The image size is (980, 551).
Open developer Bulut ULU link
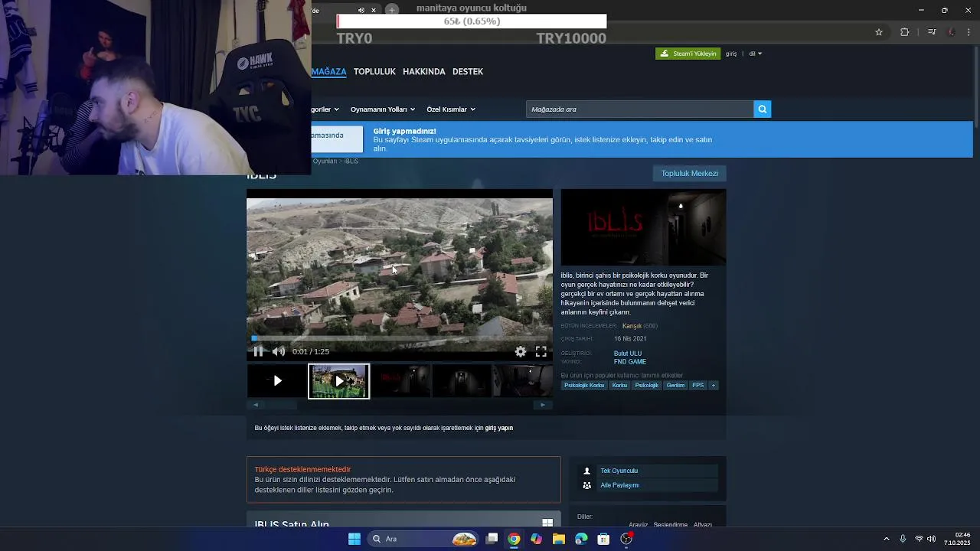point(628,354)
